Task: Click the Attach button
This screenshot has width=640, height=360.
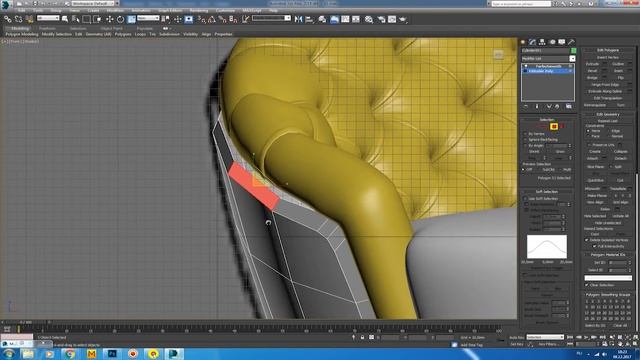Action: 593,158
